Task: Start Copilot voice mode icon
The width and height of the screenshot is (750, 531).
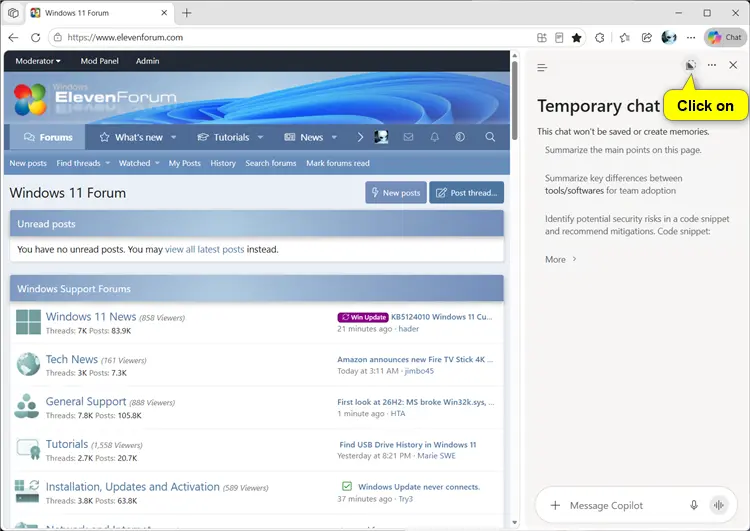Action: pyautogui.click(x=718, y=505)
